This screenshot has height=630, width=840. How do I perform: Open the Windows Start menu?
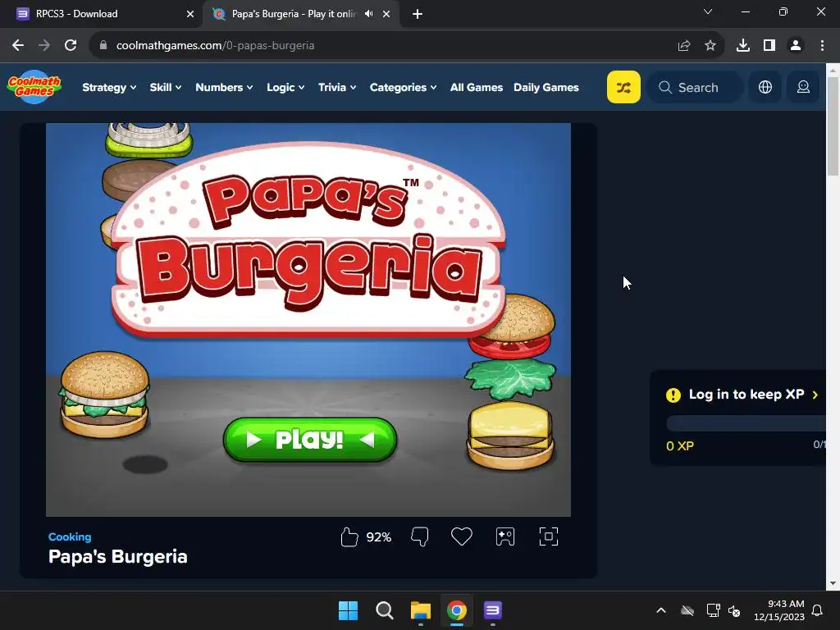click(x=348, y=610)
